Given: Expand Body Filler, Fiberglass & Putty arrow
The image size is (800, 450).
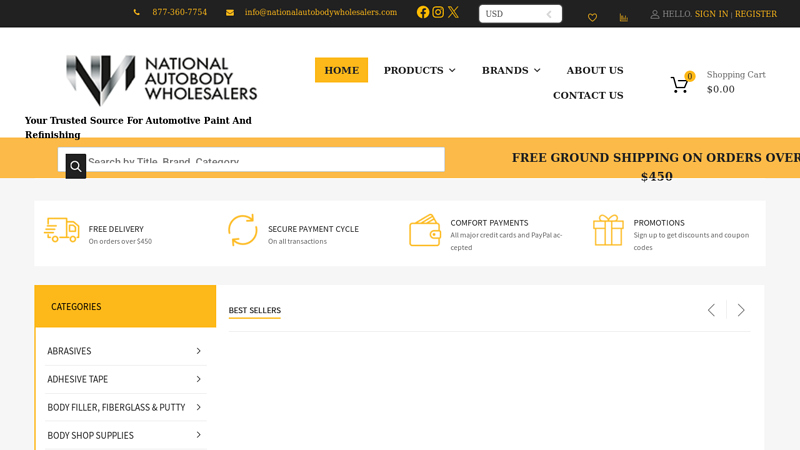Looking at the screenshot, I should click(198, 407).
